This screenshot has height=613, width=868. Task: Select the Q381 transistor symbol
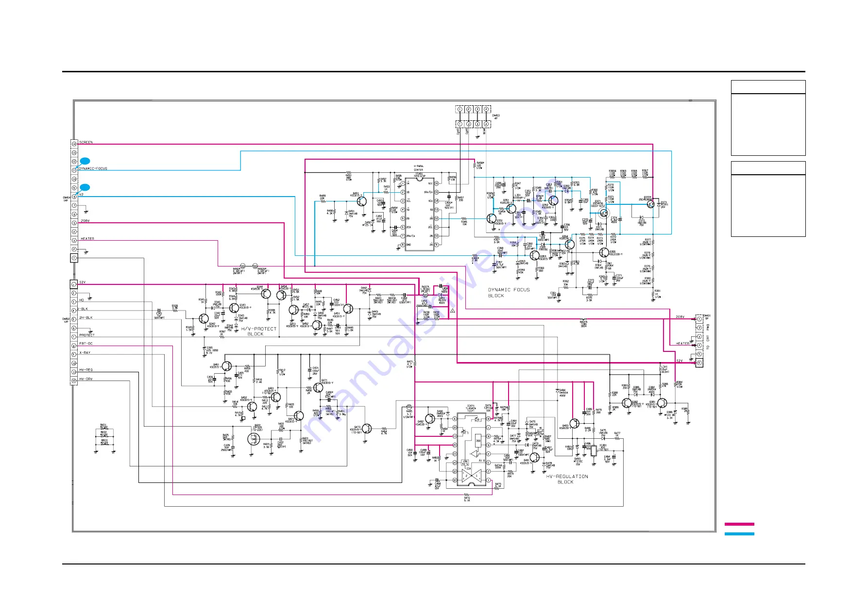(x=663, y=403)
